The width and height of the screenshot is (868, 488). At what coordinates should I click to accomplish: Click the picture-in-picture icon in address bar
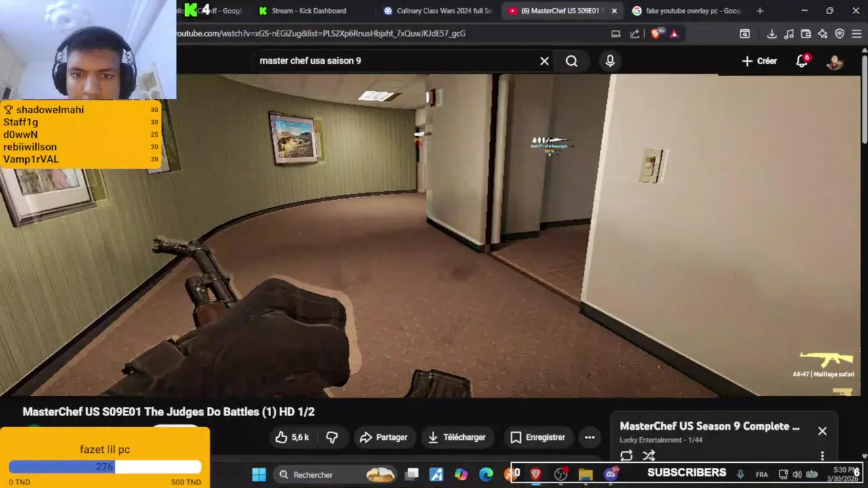[x=616, y=33]
